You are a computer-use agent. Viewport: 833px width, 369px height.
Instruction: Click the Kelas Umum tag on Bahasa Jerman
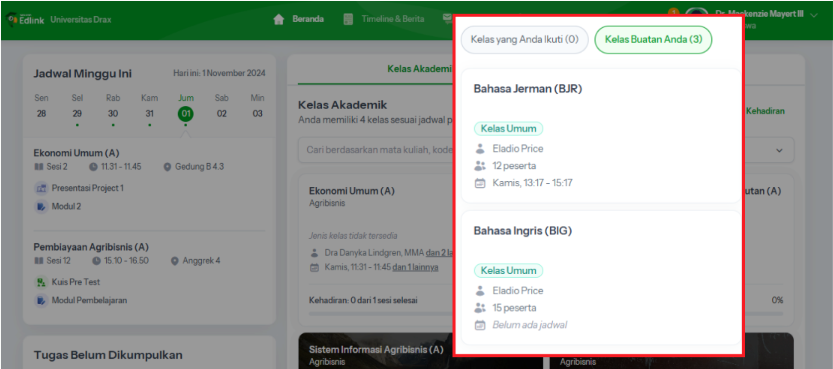508,128
